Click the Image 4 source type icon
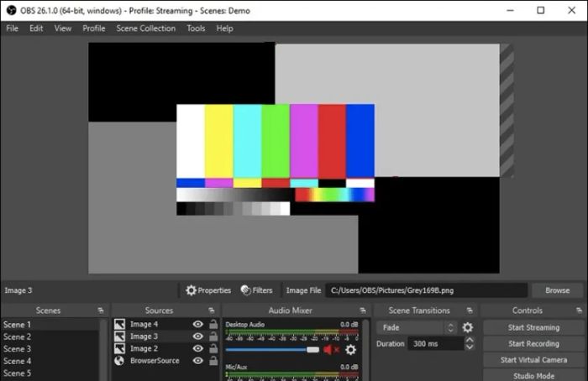Image resolution: width=588 pixels, height=381 pixels. tap(119, 324)
